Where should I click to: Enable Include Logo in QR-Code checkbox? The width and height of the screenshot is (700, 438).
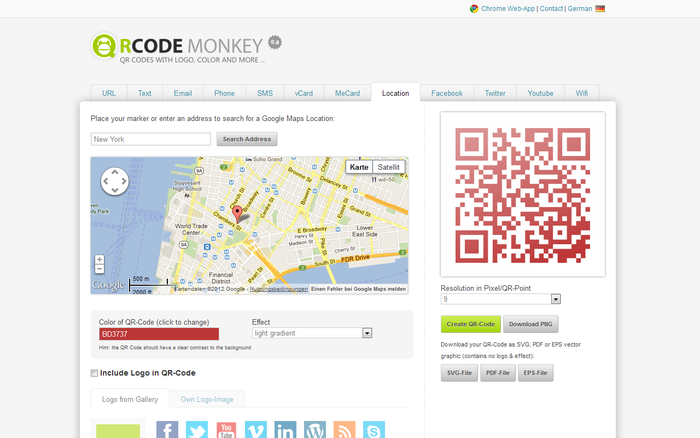tap(95, 373)
